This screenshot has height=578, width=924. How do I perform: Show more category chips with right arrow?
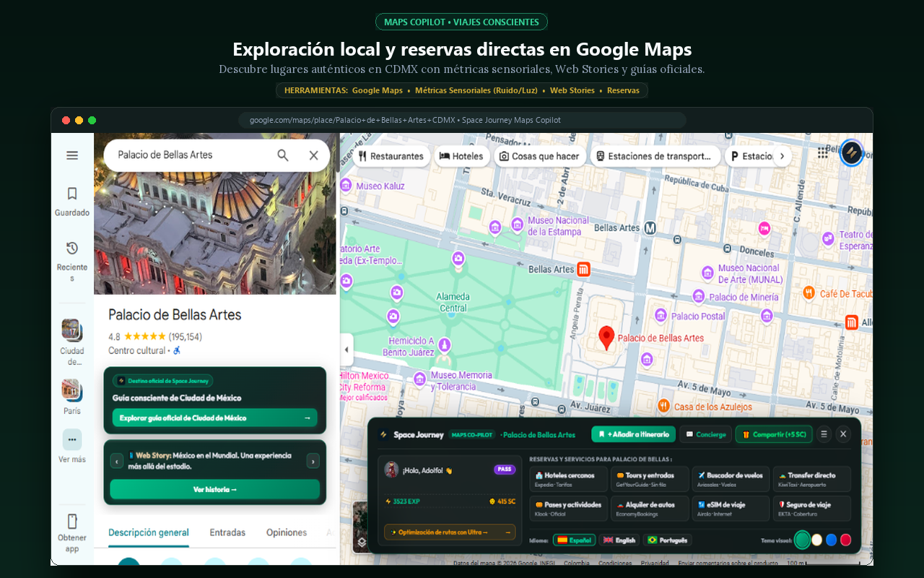point(781,156)
